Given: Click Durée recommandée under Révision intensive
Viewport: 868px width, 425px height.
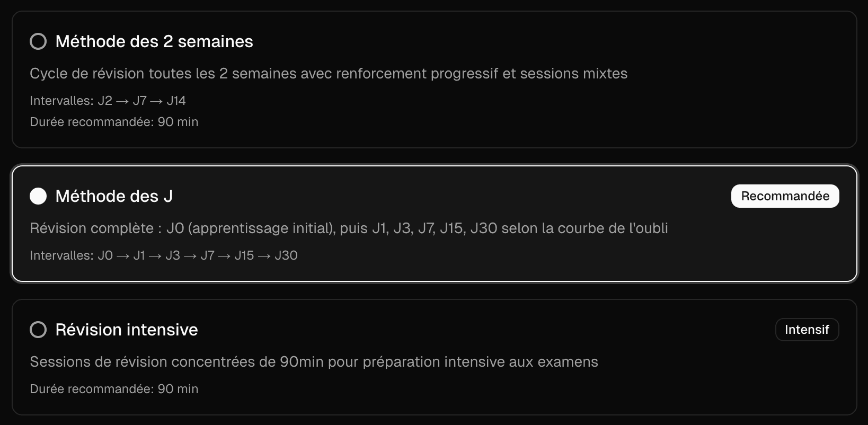Looking at the screenshot, I should pos(114,389).
